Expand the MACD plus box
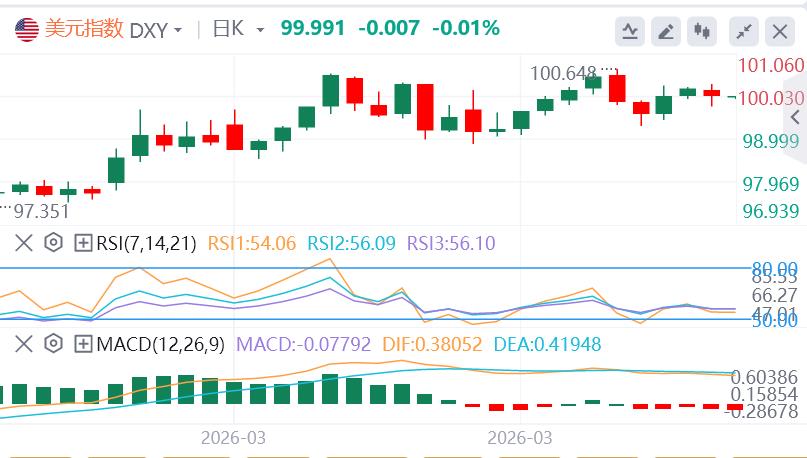This screenshot has width=807, height=458. pos(83,345)
